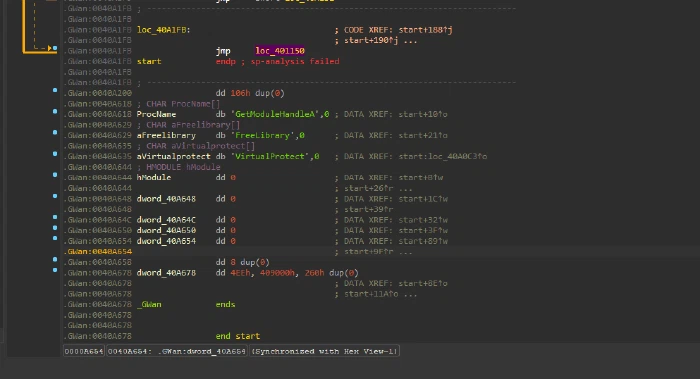Follow data xref start+1C↑w
The width and height of the screenshot is (700, 379).
[x=423, y=199]
